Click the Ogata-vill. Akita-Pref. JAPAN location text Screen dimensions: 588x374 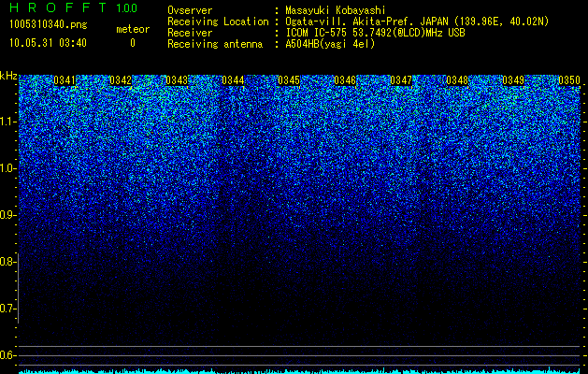click(x=416, y=22)
